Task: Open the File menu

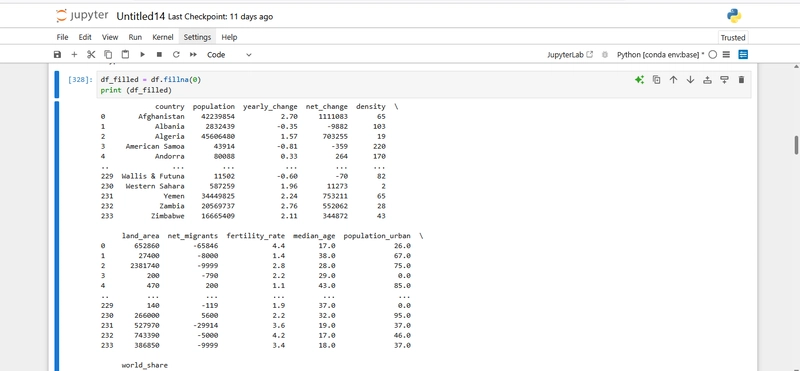Action: [62, 37]
